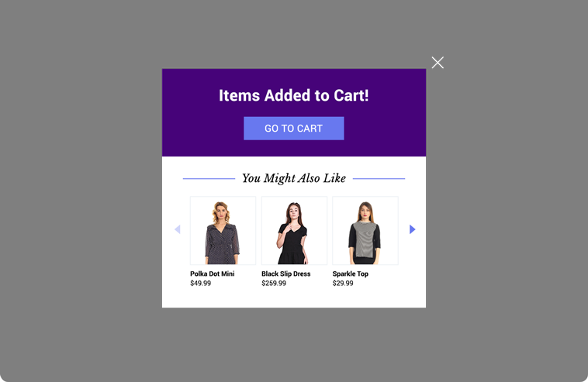Viewport: 588px width, 382px height.
Task: Click the blue line right of You Might Also Like
Action: point(379,179)
